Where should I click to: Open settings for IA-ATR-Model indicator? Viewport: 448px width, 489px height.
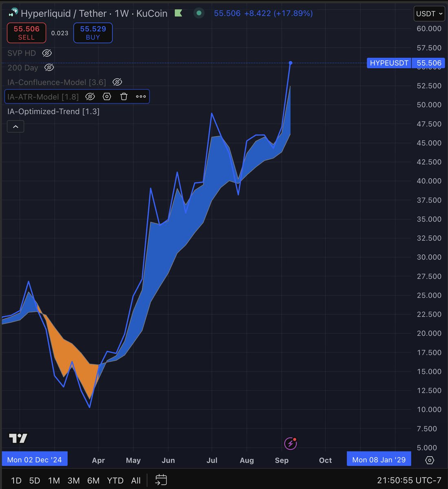pos(107,97)
